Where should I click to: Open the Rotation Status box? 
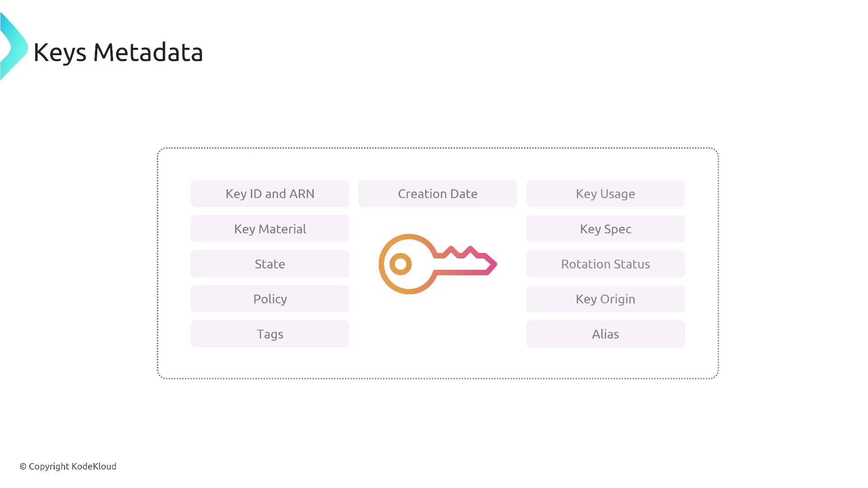pyautogui.click(x=605, y=264)
